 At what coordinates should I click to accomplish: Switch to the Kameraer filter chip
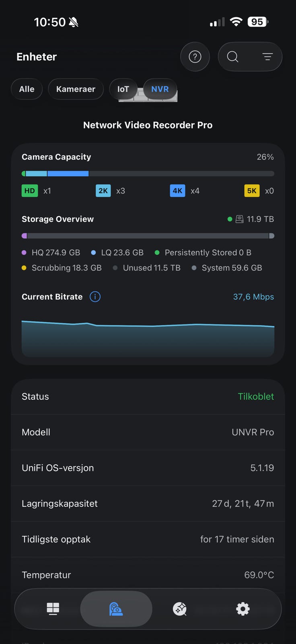[x=76, y=89]
